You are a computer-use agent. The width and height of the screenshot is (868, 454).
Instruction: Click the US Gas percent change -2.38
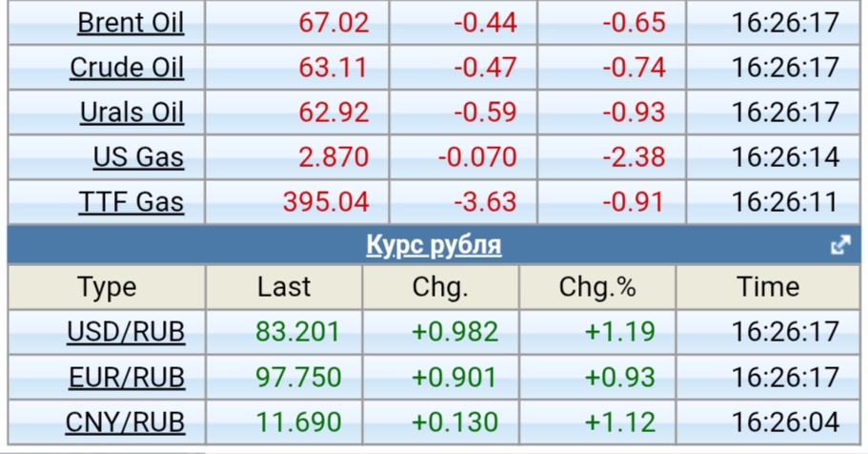coord(634,157)
